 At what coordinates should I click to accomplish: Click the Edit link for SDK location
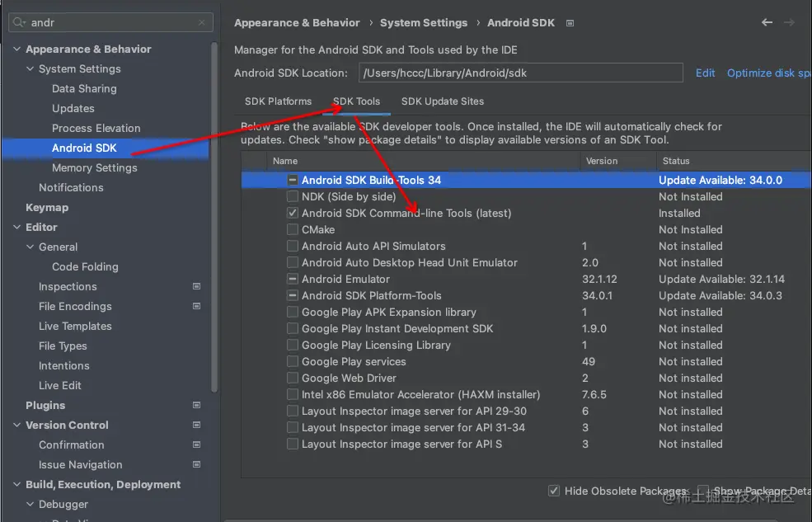[x=705, y=73]
